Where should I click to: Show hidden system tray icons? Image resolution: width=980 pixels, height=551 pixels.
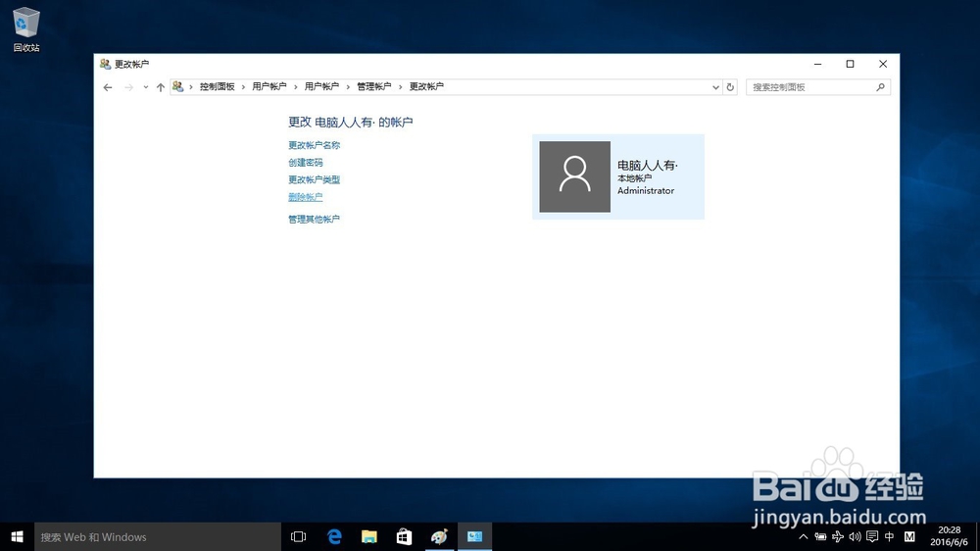[x=804, y=536]
